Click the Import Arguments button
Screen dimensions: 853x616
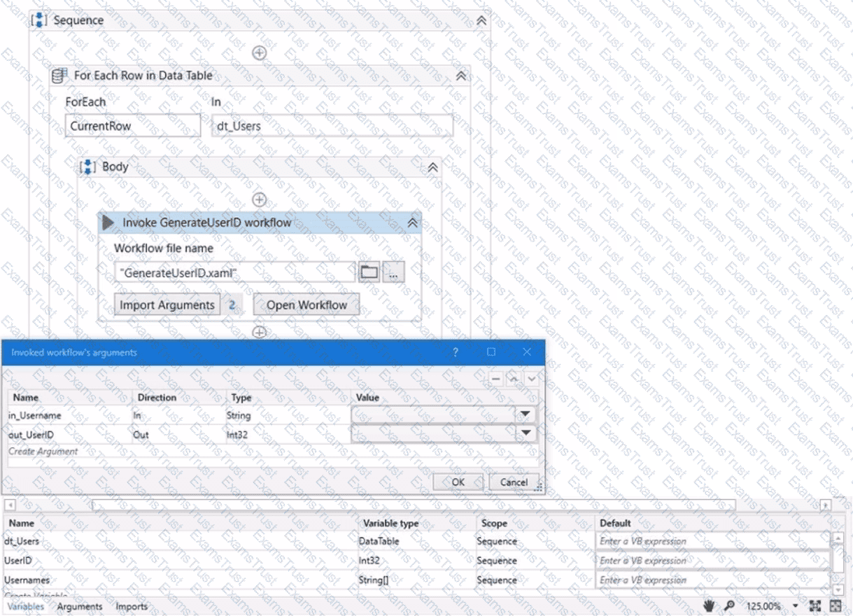[x=167, y=305]
